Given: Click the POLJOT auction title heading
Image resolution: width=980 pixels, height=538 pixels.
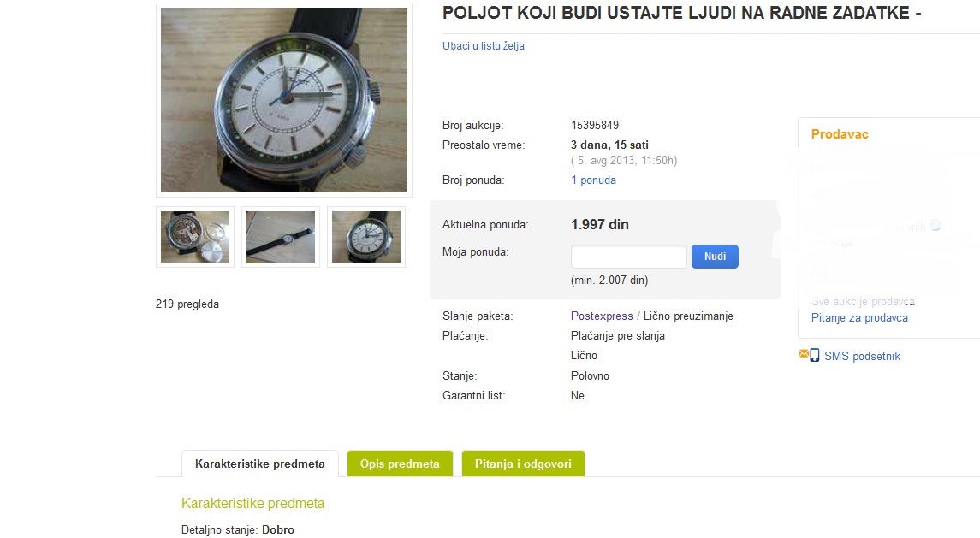Looking at the screenshot, I should (682, 13).
